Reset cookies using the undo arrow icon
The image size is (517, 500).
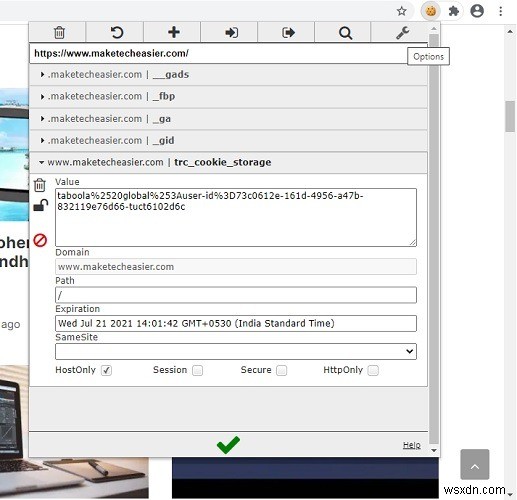tap(117, 32)
